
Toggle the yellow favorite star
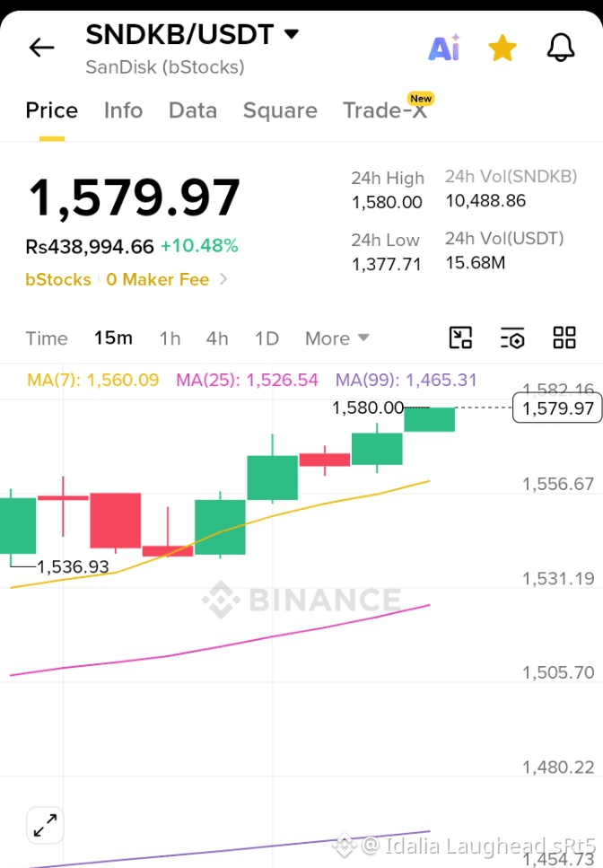pyautogui.click(x=502, y=48)
